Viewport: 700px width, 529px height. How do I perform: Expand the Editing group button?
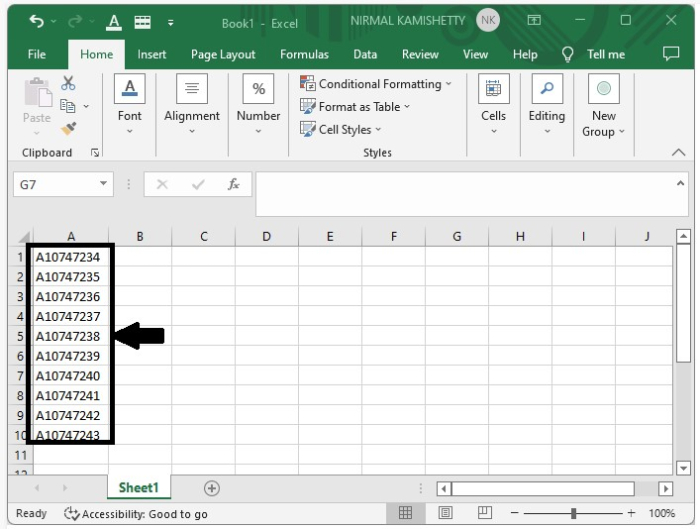pyautogui.click(x=547, y=105)
